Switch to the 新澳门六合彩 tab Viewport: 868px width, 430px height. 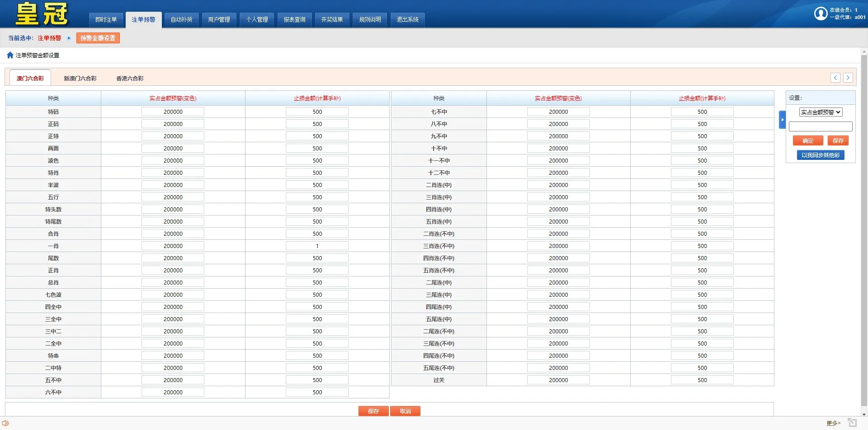point(80,78)
